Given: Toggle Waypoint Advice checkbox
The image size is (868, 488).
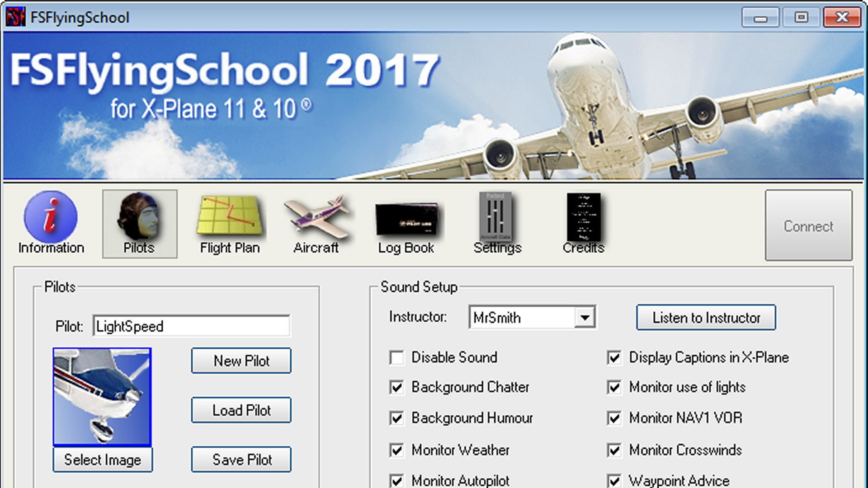Looking at the screenshot, I should (x=614, y=481).
